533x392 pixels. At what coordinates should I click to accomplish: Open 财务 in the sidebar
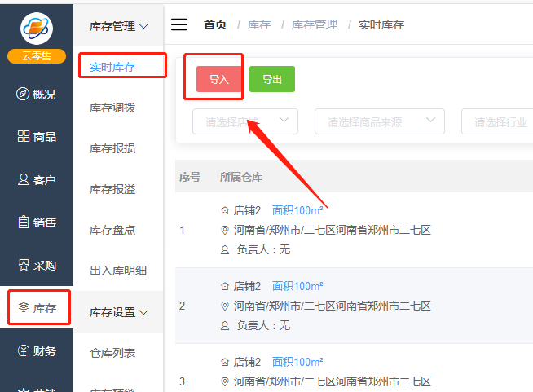point(37,350)
